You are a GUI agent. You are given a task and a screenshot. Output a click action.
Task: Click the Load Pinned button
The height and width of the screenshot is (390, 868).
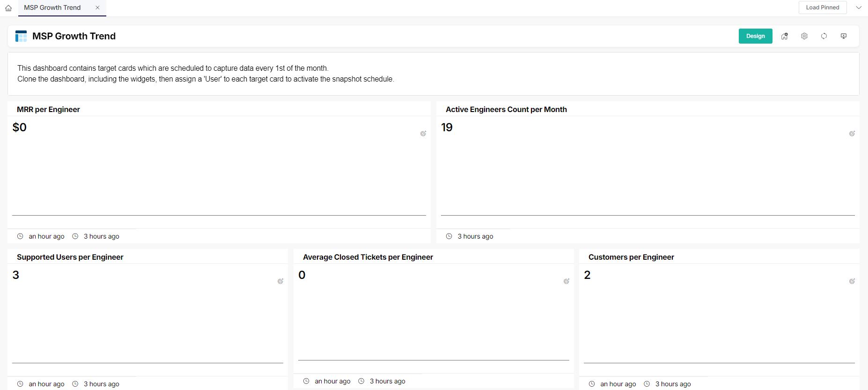(823, 7)
